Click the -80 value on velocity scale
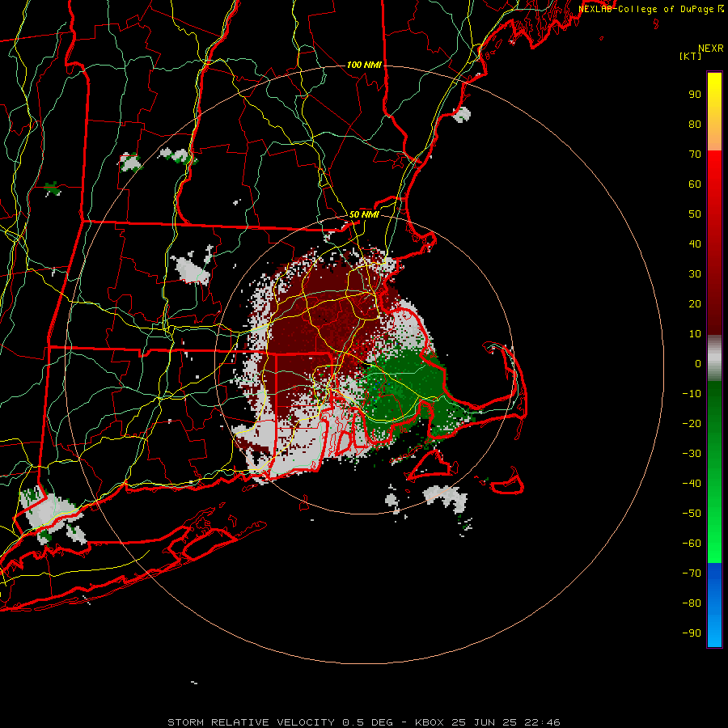 [x=692, y=603]
